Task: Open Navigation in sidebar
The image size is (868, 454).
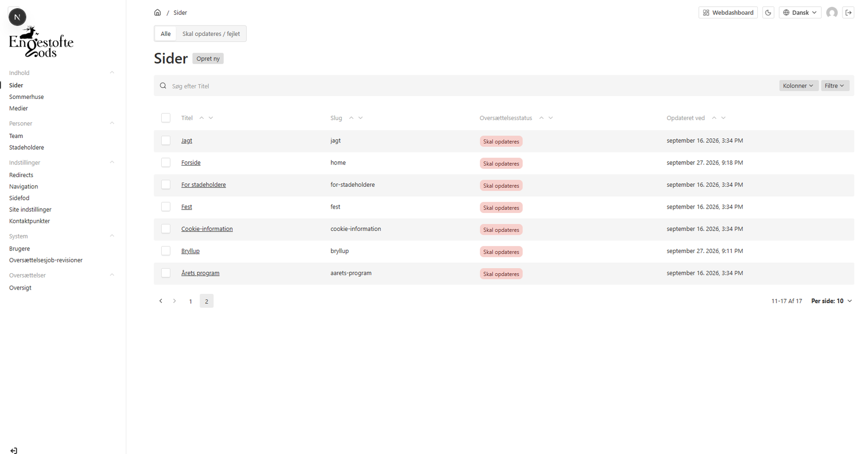Action: click(23, 186)
